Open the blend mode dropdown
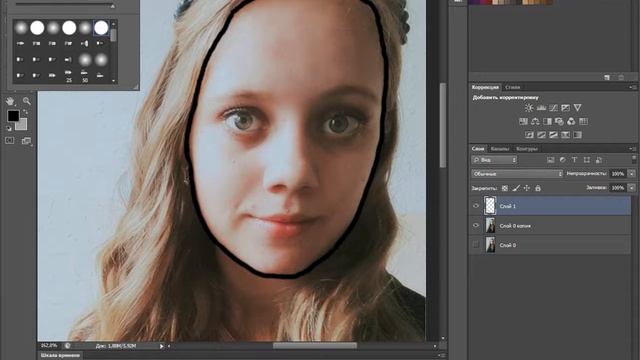This screenshot has height=360, width=640. tap(517, 174)
